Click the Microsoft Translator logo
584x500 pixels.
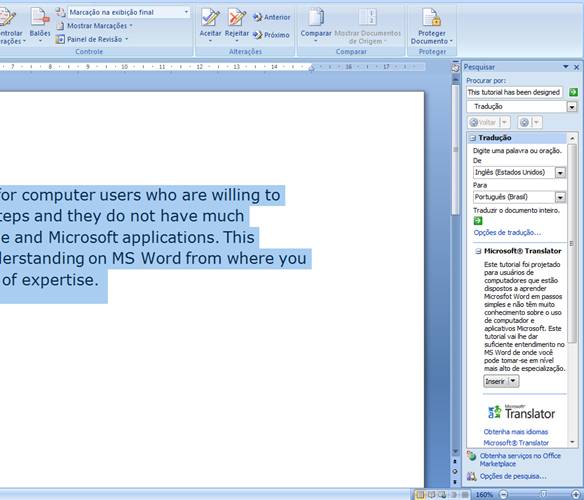click(x=521, y=412)
